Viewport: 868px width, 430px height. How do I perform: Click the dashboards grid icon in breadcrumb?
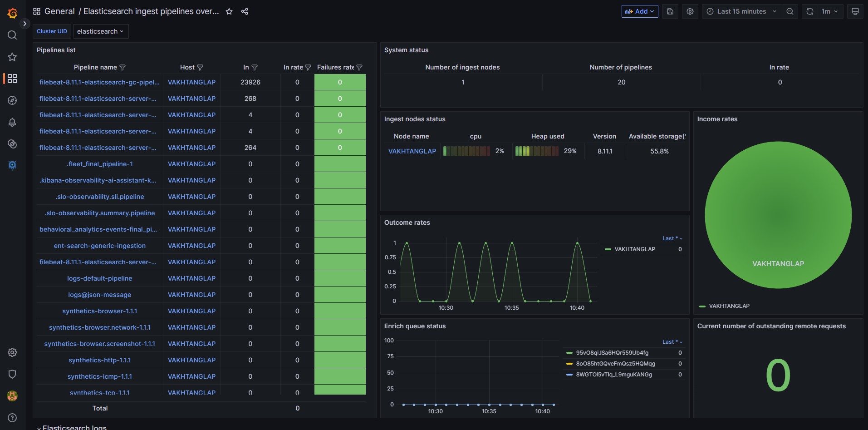click(x=37, y=11)
